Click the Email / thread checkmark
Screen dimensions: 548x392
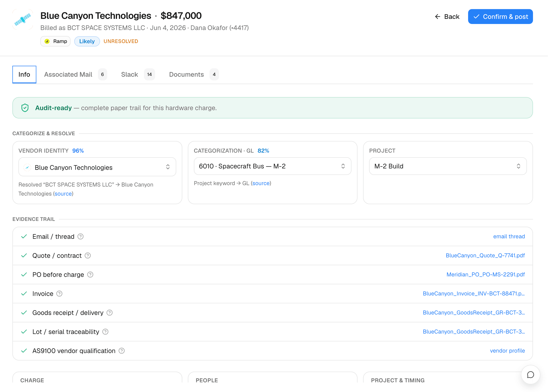pos(24,237)
